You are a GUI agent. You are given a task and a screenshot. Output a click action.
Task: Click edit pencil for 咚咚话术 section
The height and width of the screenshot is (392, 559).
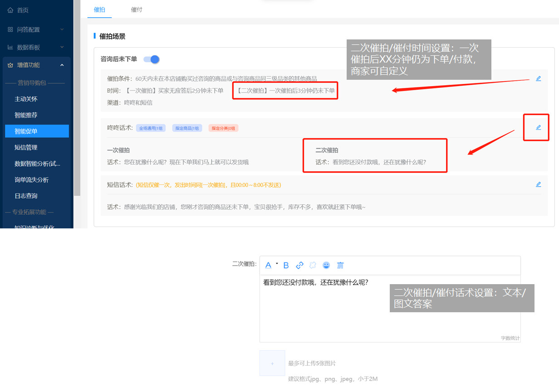pyautogui.click(x=539, y=127)
